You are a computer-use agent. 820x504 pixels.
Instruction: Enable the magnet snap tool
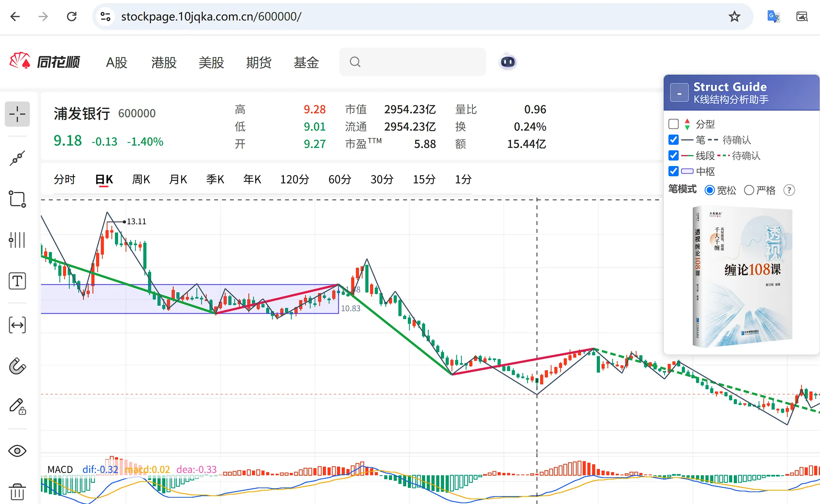(x=17, y=366)
